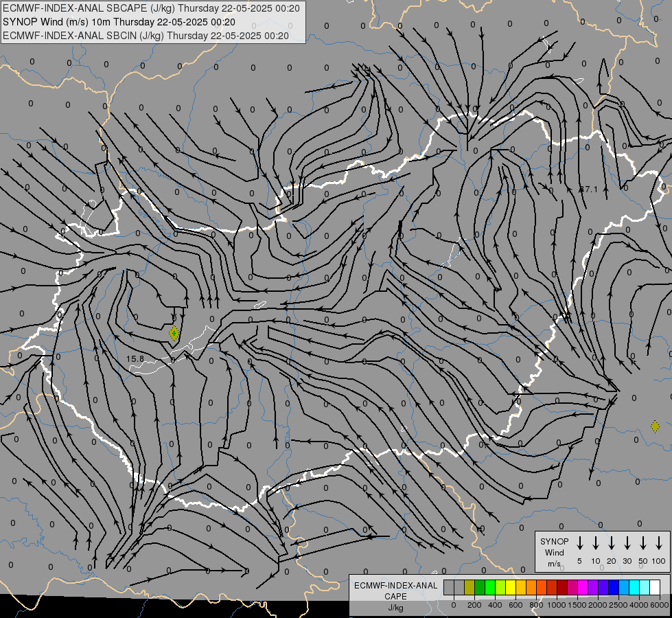Click the wind legend arrow above 30
This screenshot has width=672, height=618.
click(627, 543)
